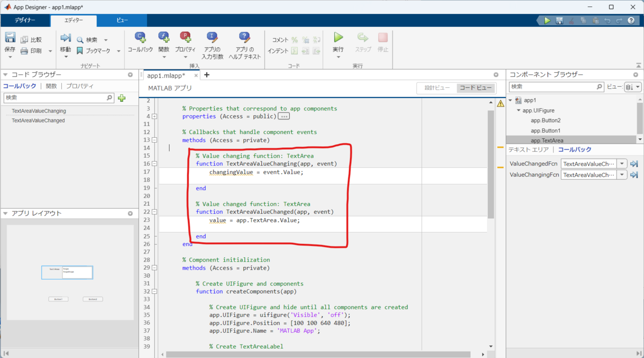Image resolution: width=644 pixels, height=358 pixels.
Task: Add a new document tab with plus
Action: click(x=207, y=75)
